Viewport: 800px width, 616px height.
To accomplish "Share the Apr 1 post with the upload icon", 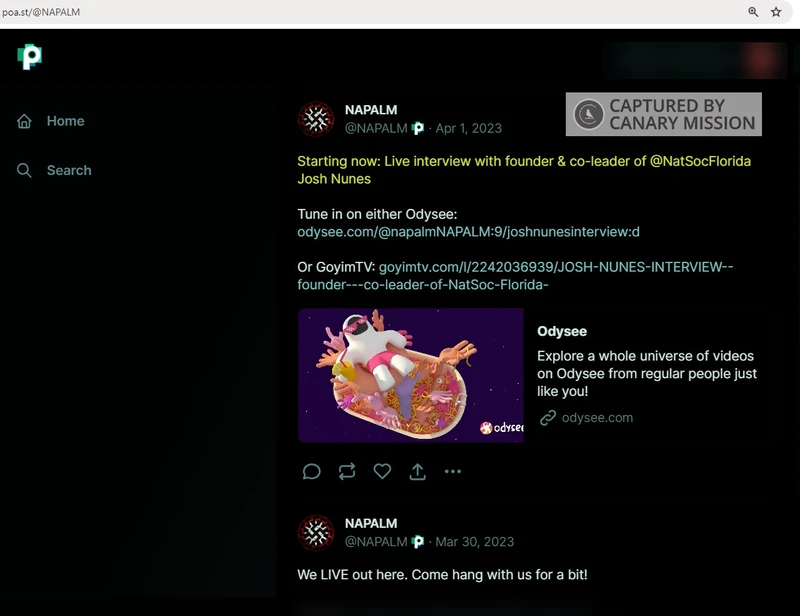I will click(x=417, y=472).
